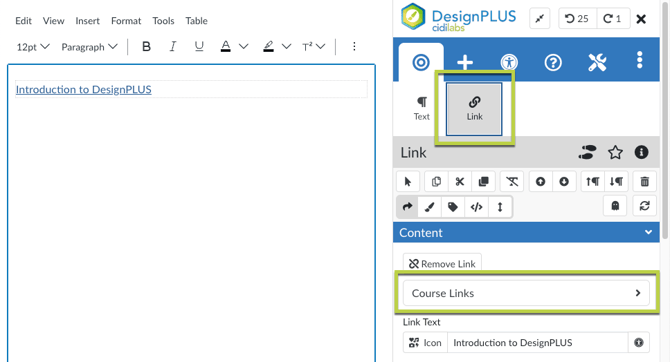Delete the element with the trash icon
The image size is (670, 362).
tap(645, 182)
